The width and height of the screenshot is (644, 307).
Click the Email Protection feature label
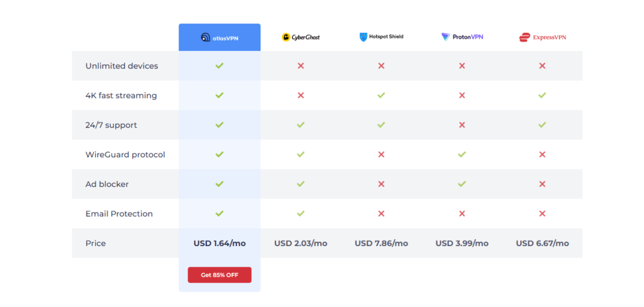pyautogui.click(x=119, y=214)
